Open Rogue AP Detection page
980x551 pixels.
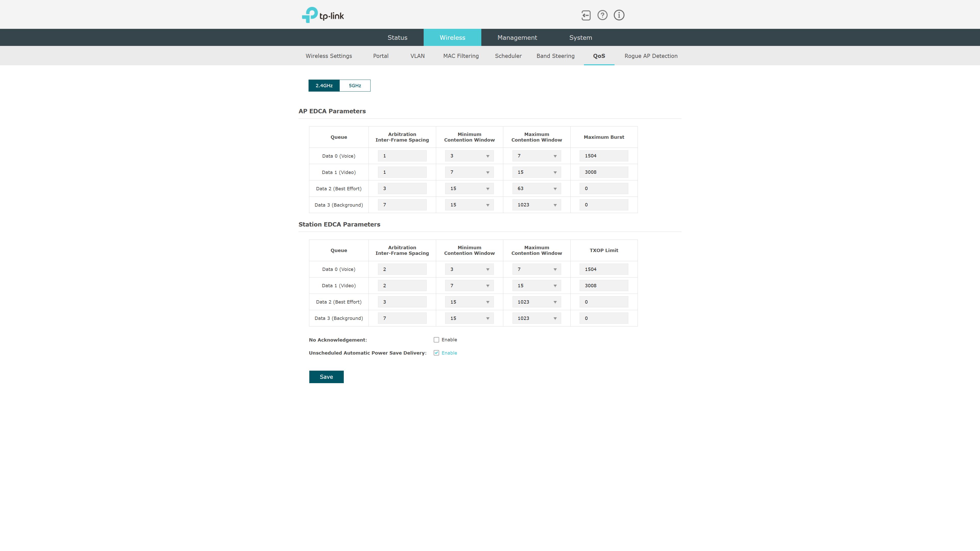click(651, 56)
